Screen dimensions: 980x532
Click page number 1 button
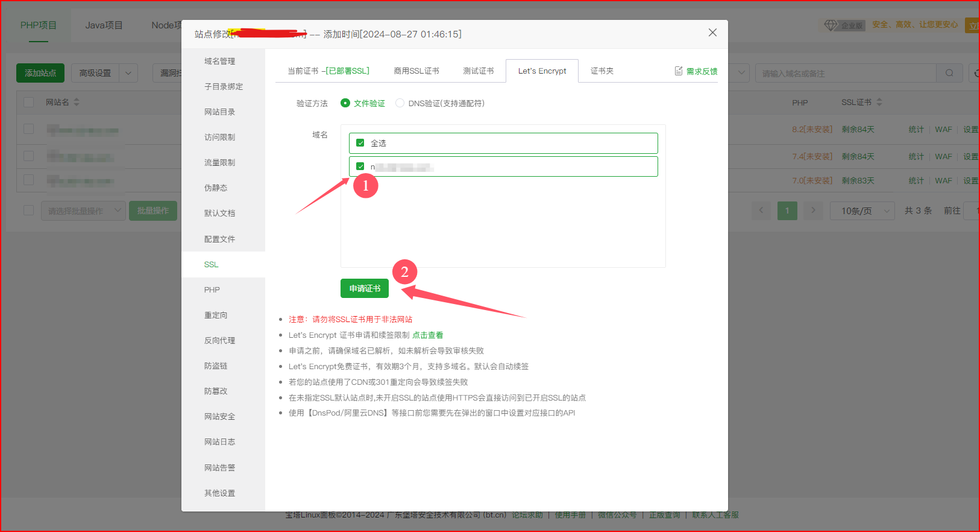click(787, 211)
